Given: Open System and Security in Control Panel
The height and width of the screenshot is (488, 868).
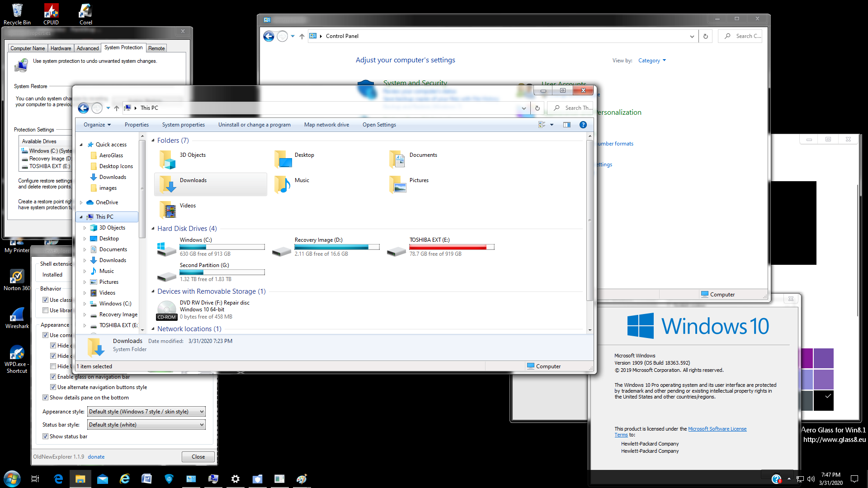Looking at the screenshot, I should point(415,83).
